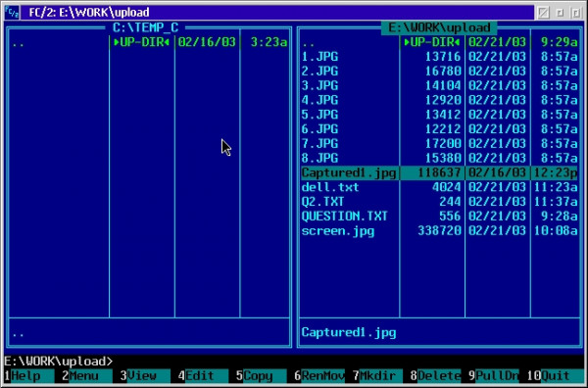Select the 4.JPG file row
This screenshot has width=588, height=388.
pyautogui.click(x=439, y=100)
